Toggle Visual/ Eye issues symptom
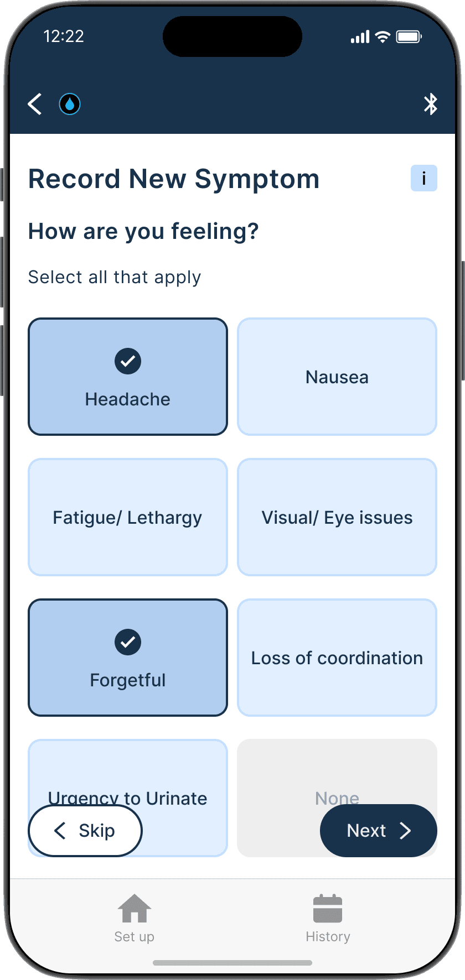 pyautogui.click(x=337, y=517)
